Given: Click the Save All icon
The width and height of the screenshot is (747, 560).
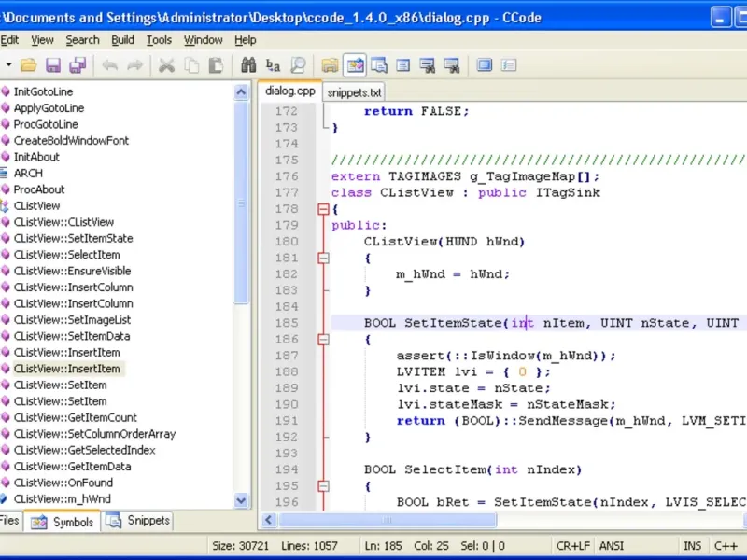Looking at the screenshot, I should pyautogui.click(x=78, y=65).
